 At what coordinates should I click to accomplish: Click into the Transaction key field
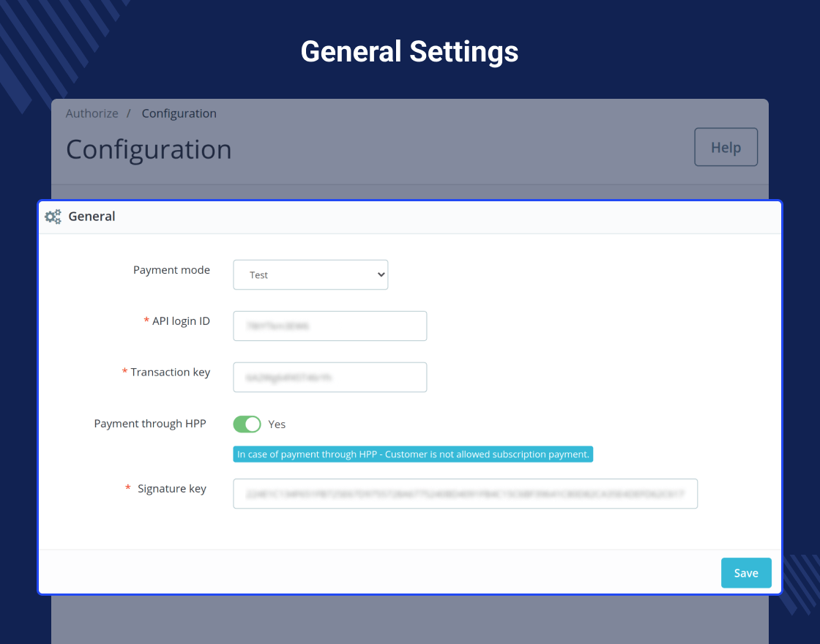point(330,377)
